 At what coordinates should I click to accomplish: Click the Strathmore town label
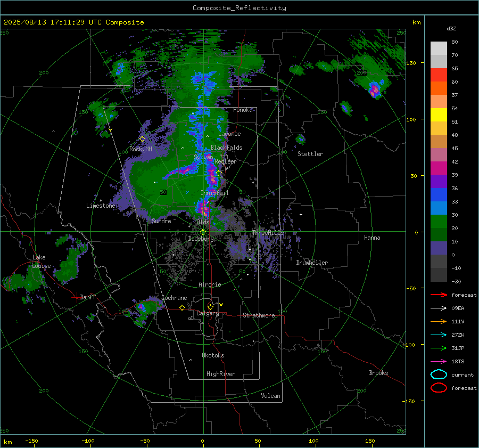259,315
